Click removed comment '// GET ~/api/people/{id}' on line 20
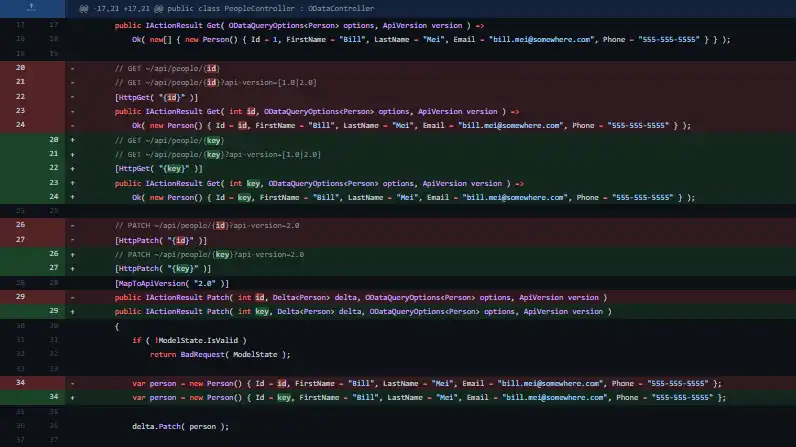Screen dimensions: 796x447 coord(167,68)
